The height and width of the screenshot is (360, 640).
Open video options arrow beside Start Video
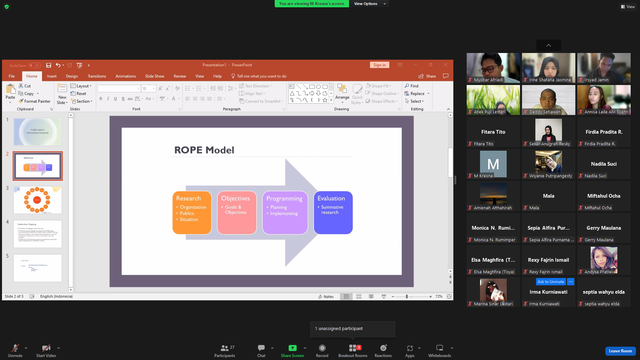[x=58, y=348]
